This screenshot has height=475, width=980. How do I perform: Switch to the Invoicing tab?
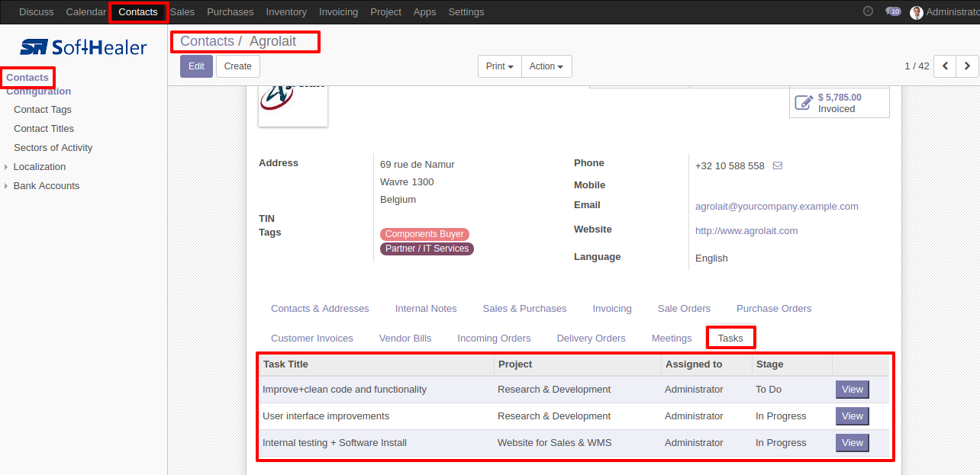tap(612, 309)
